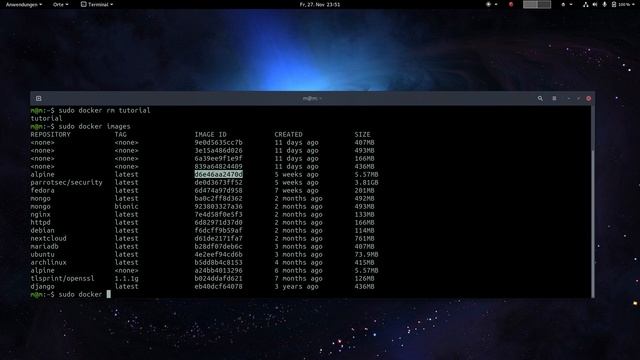
Task: Click image ID a24bb4013296
Action: (218, 270)
